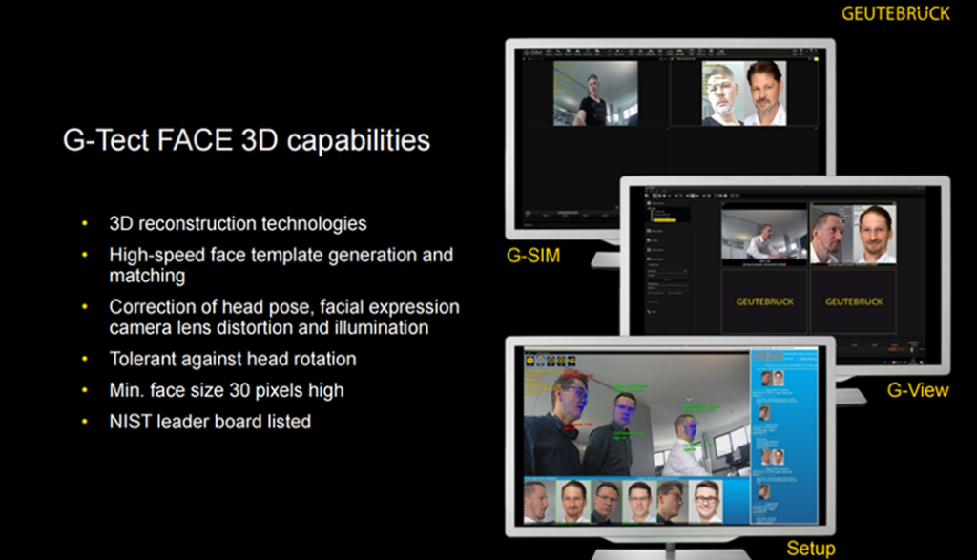Toggle the first checkbox in G-View sidebar tree

tap(653, 213)
